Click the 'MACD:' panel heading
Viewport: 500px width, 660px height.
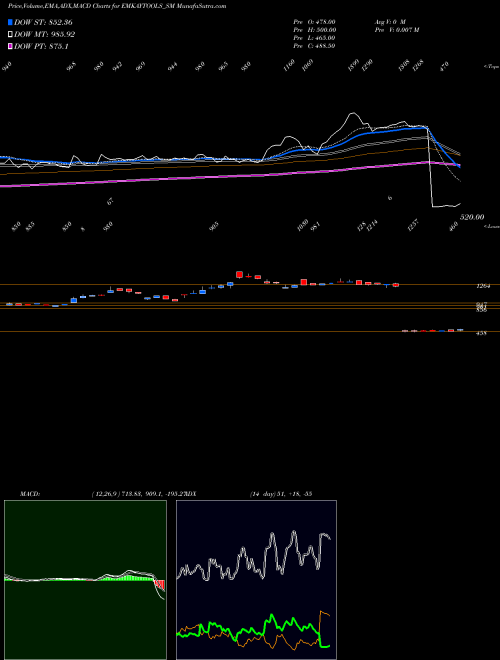pyautogui.click(x=30, y=494)
